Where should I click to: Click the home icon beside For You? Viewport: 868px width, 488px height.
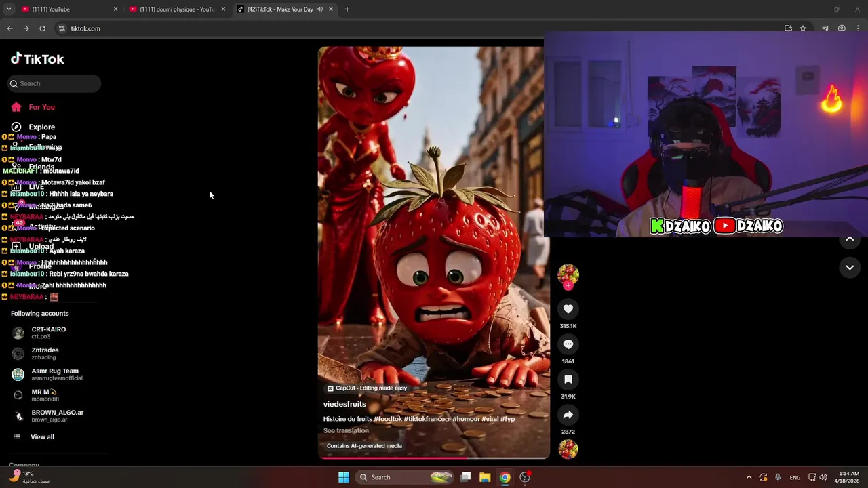16,107
